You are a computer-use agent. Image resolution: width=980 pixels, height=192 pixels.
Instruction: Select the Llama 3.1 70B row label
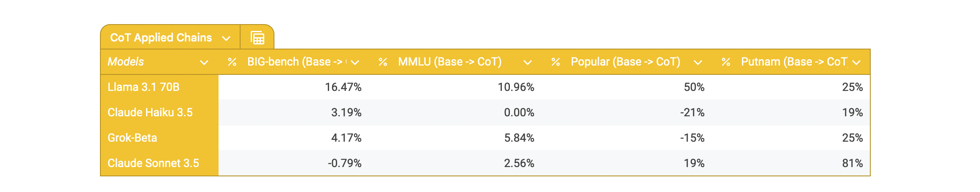coord(144,87)
